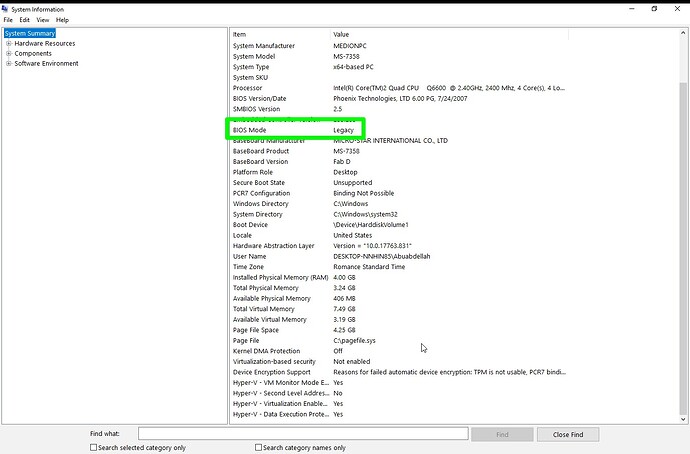Close the System Information window
Viewport: 690px width, 454px height.
677,9
